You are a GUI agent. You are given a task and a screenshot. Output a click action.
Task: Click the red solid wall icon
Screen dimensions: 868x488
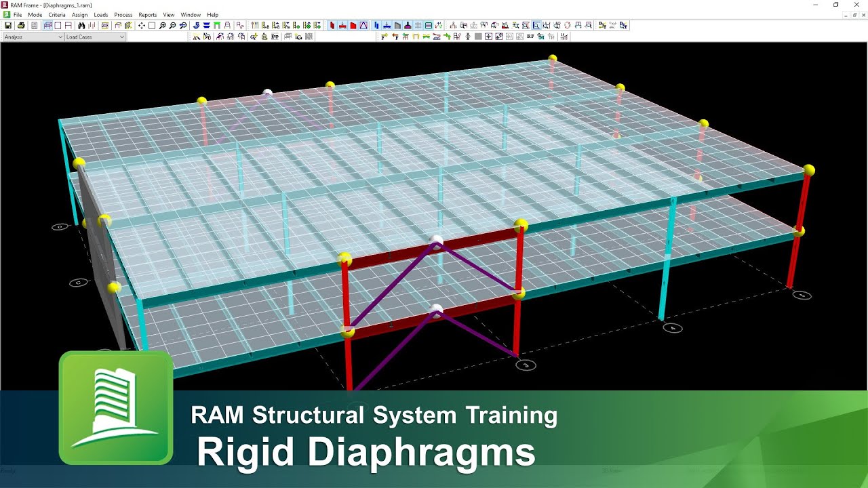(x=353, y=26)
